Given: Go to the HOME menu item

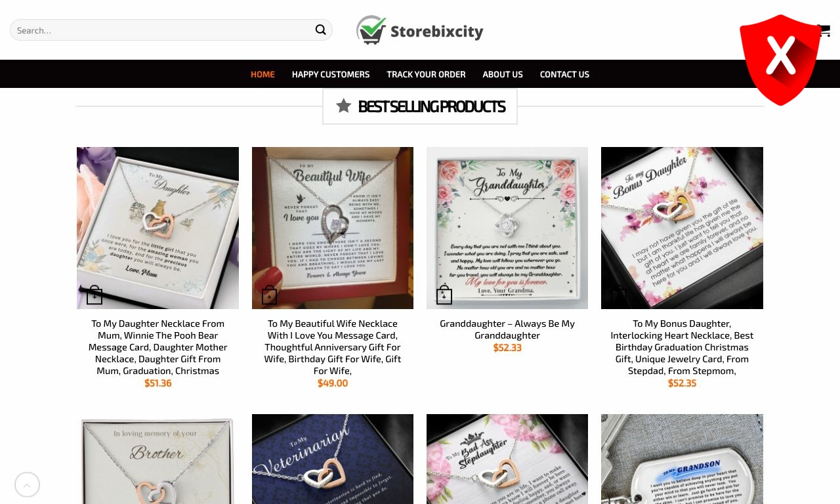Looking at the screenshot, I should click(262, 74).
